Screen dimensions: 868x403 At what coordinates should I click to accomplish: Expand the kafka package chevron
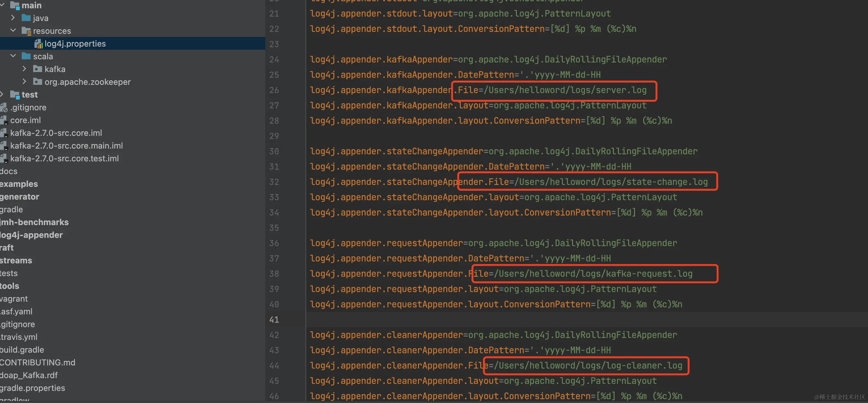24,69
